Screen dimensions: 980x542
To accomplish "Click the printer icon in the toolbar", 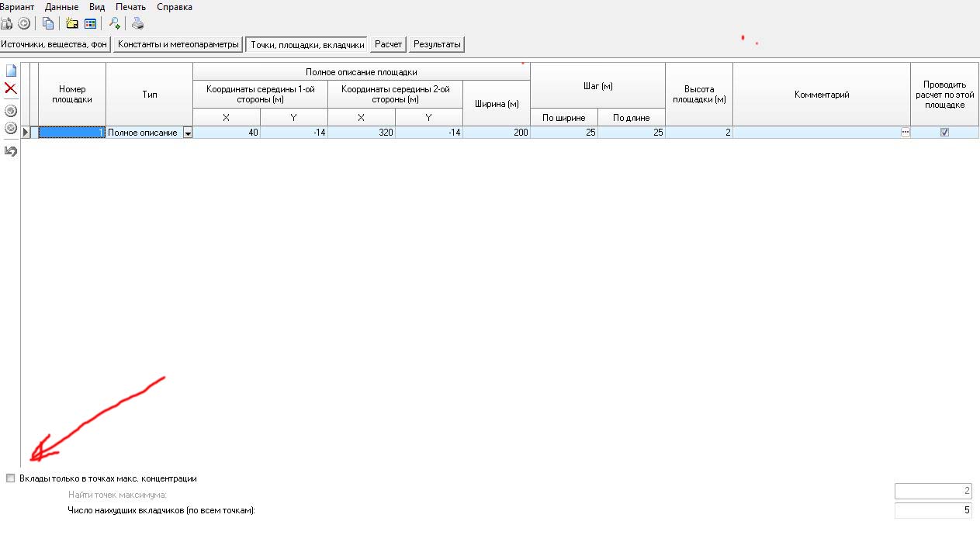I will [x=137, y=23].
